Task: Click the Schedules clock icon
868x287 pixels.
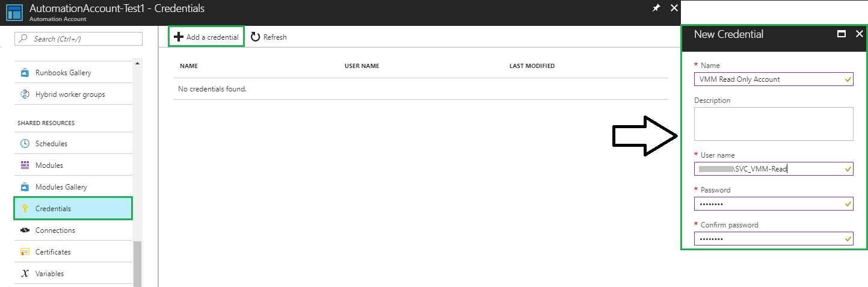Action: (25, 144)
